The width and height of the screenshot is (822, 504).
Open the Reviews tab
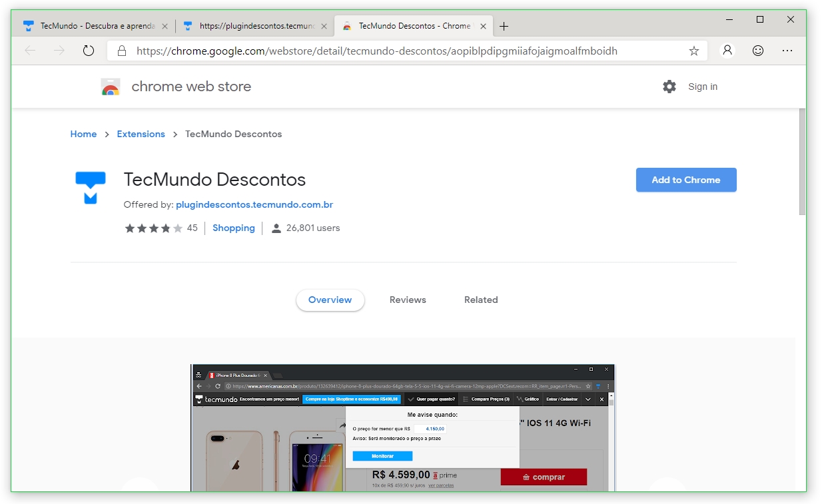(408, 300)
